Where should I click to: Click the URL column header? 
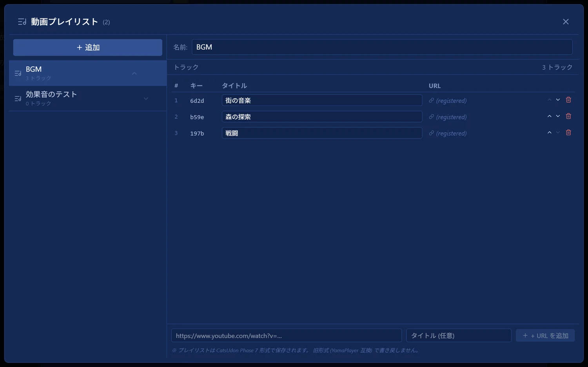coord(435,86)
